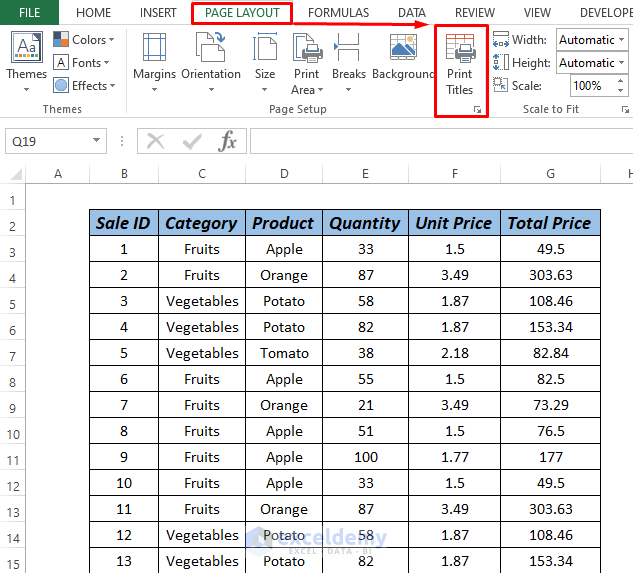
Task: Open theme Colors options
Action: (x=84, y=40)
